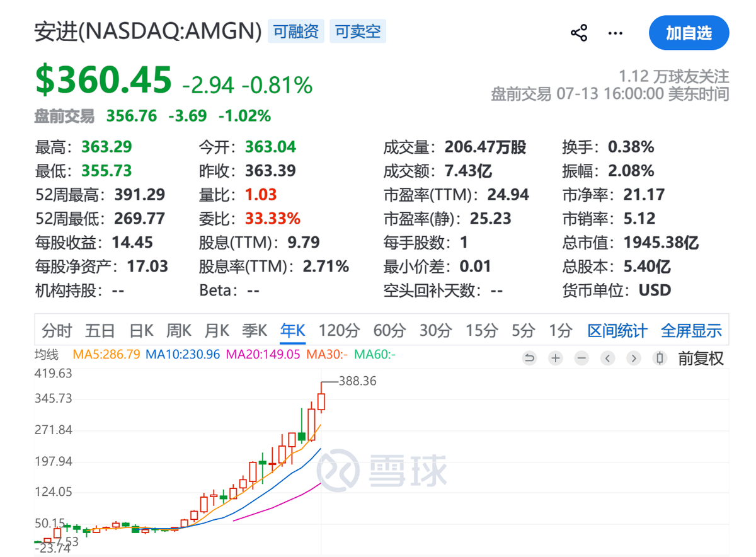
Task: Select the 季K tab
Action: [x=255, y=330]
